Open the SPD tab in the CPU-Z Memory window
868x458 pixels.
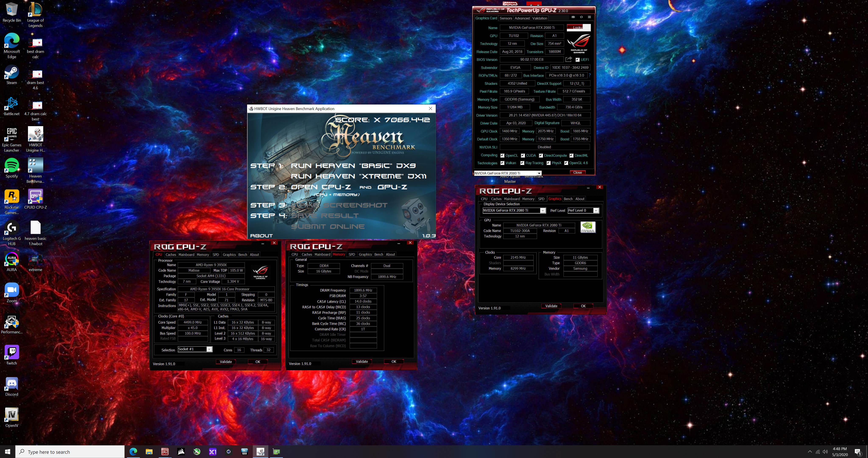[x=352, y=255]
